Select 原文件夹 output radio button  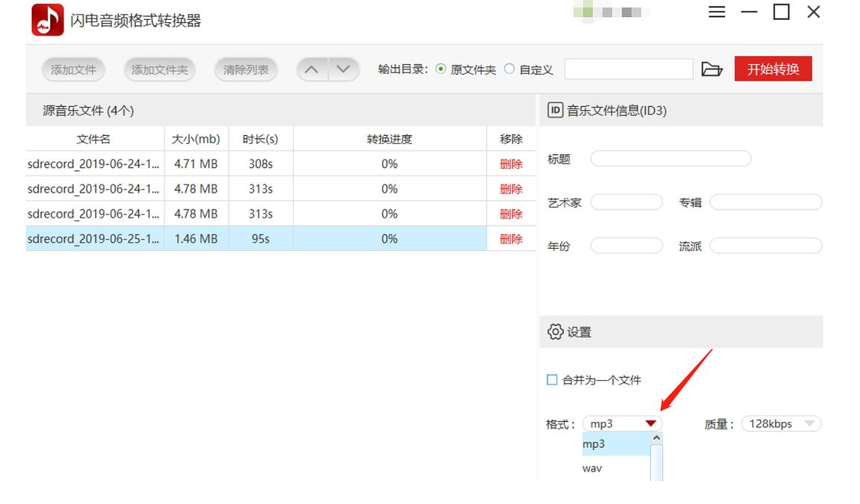[441, 69]
